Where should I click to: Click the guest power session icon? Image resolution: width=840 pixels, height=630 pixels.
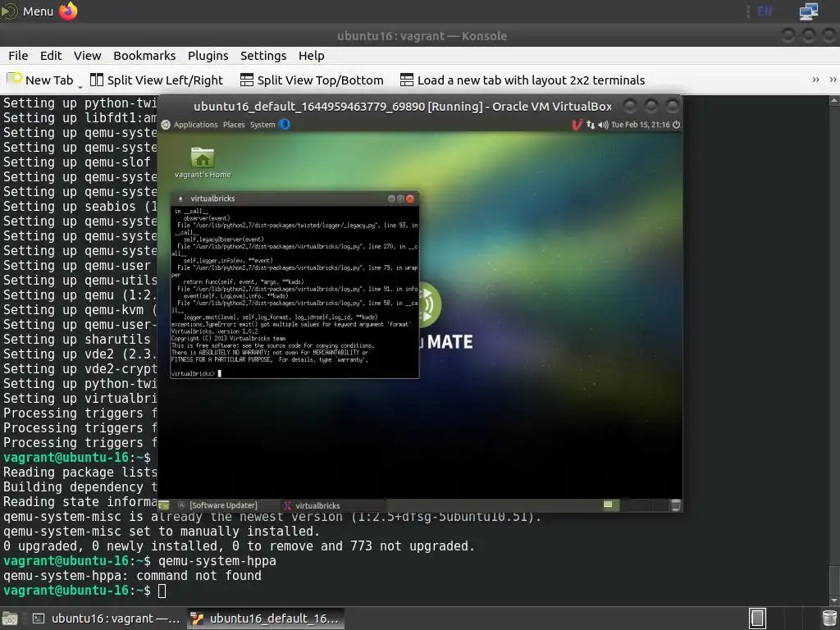(677, 125)
